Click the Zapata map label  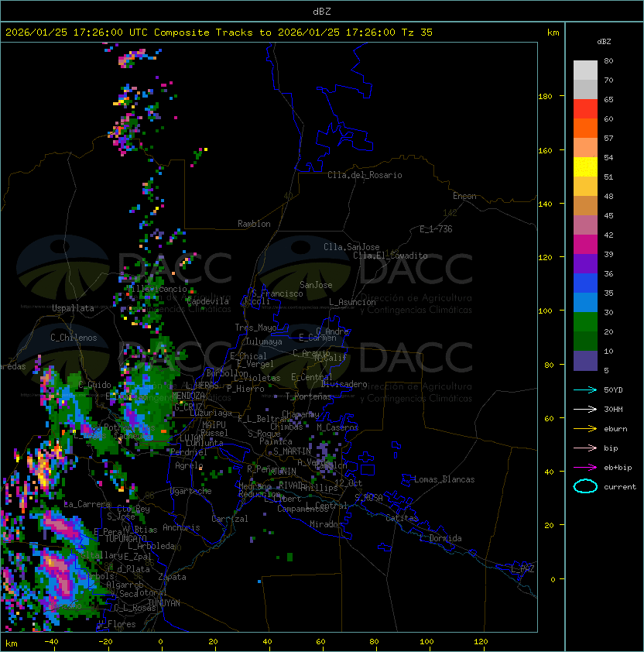(x=172, y=577)
